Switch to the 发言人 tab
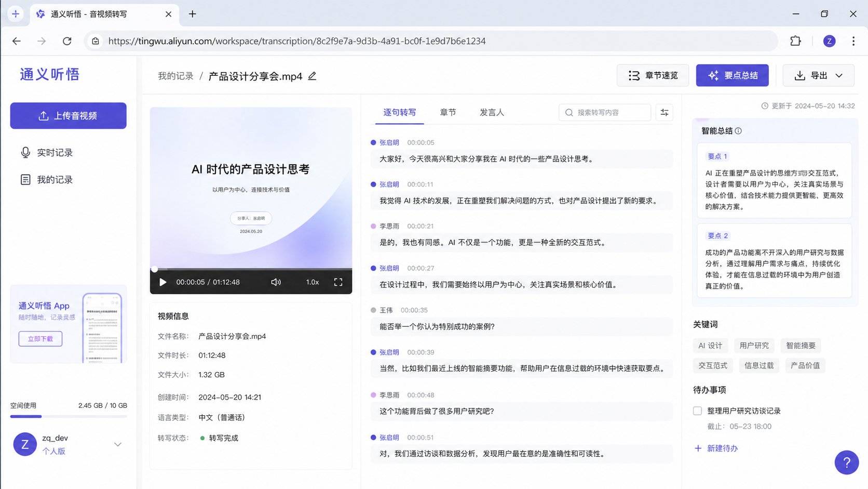This screenshot has height=489, width=868. pyautogui.click(x=492, y=112)
